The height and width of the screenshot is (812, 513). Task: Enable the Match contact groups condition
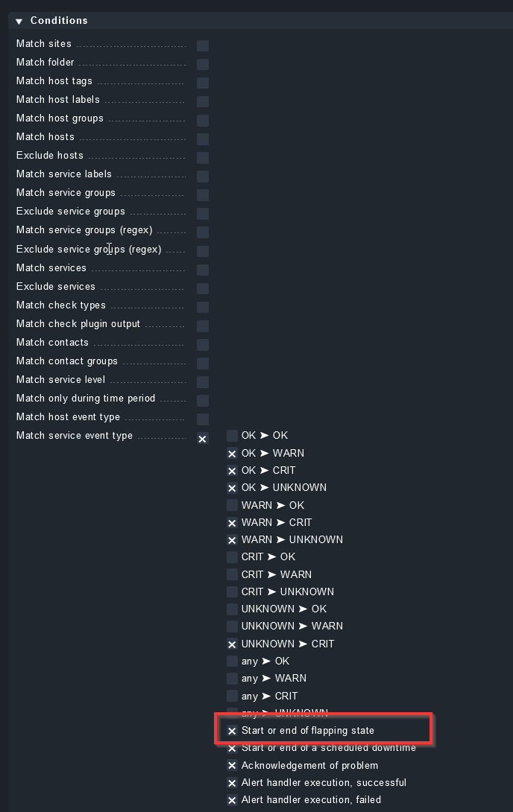[x=202, y=363]
